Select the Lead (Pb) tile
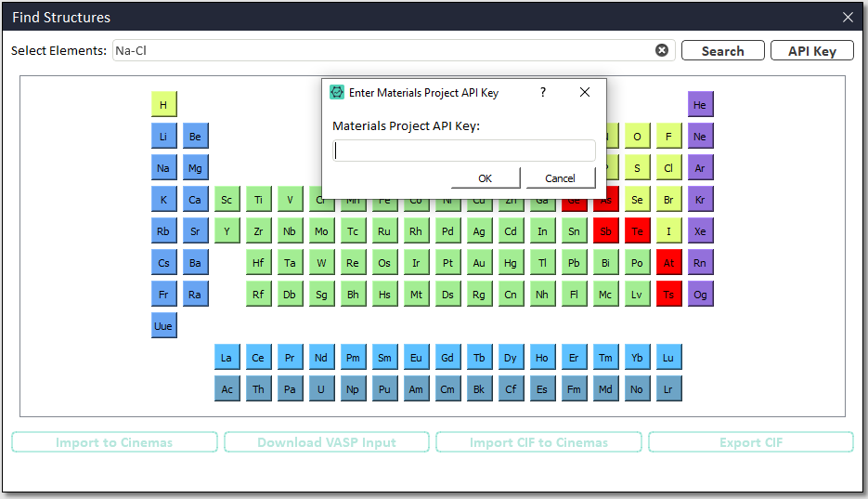Image resolution: width=868 pixels, height=499 pixels. pos(574,262)
